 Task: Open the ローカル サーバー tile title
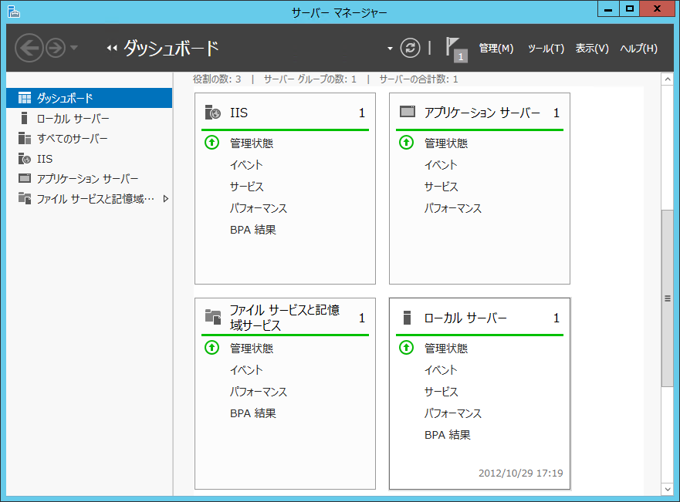[465, 318]
